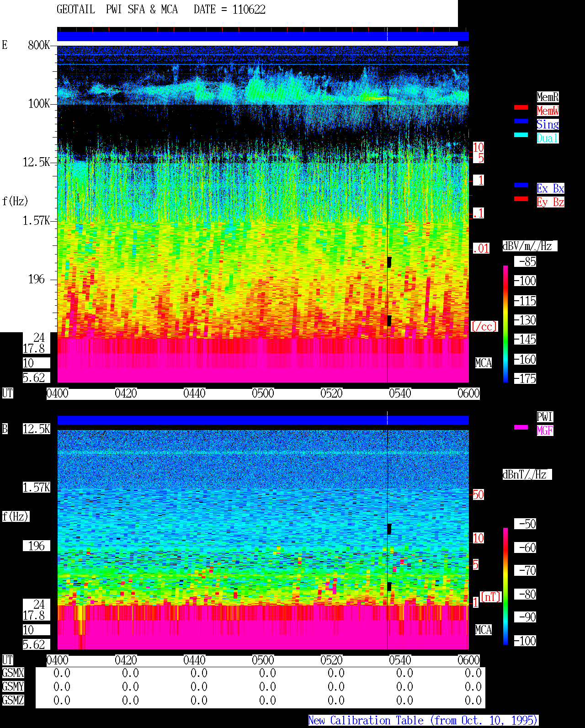This screenshot has width=585, height=728.
Task: Click the [nT] magnetic scale label
Action: point(491,597)
